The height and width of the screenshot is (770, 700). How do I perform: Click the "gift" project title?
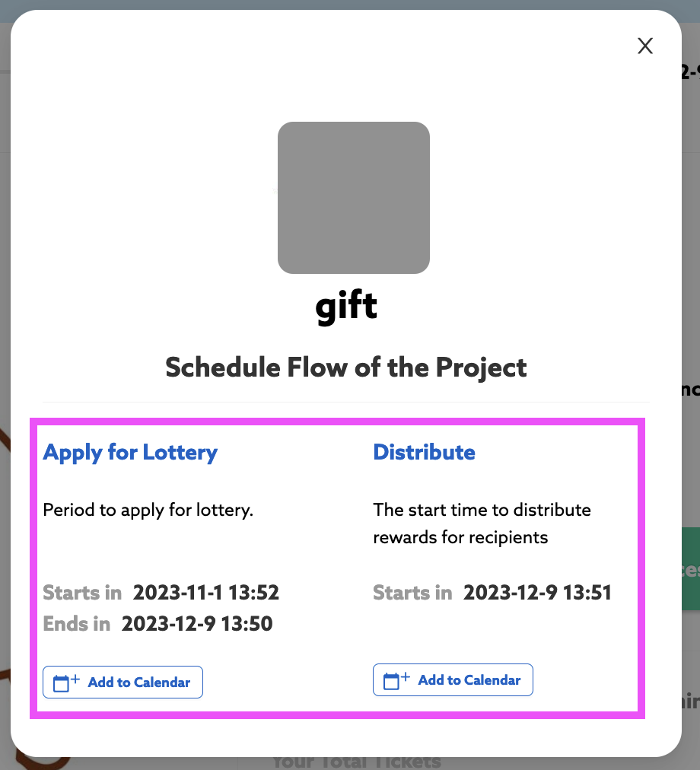click(x=346, y=306)
